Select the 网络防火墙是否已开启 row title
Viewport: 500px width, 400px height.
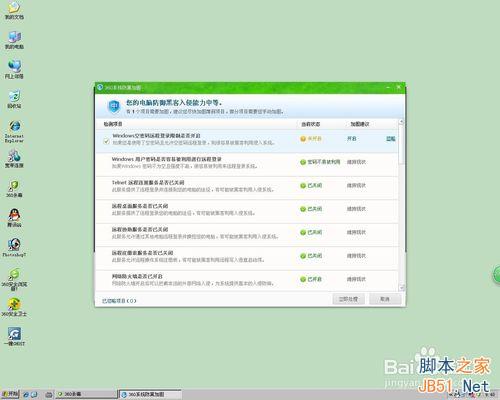click(x=137, y=276)
